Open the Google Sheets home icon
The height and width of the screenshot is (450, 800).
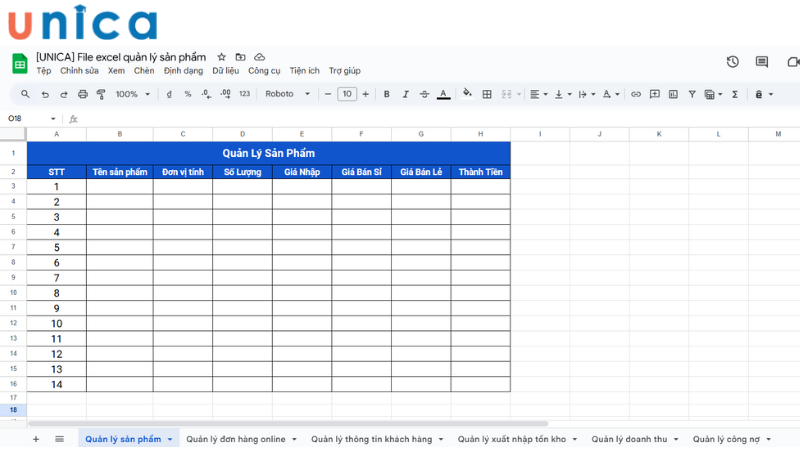click(x=19, y=64)
